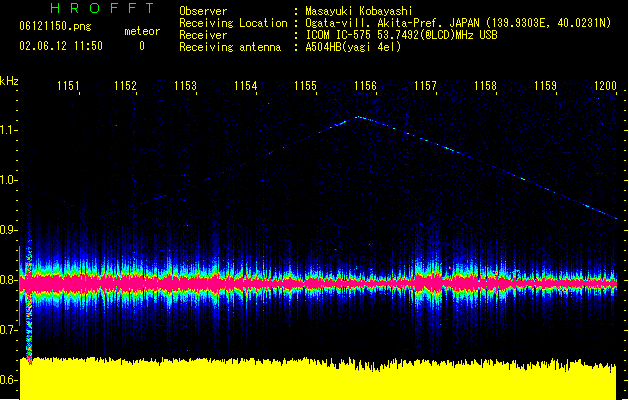
Task: Click the ICOM IC-575 receiver text
Action: [x=402, y=35]
